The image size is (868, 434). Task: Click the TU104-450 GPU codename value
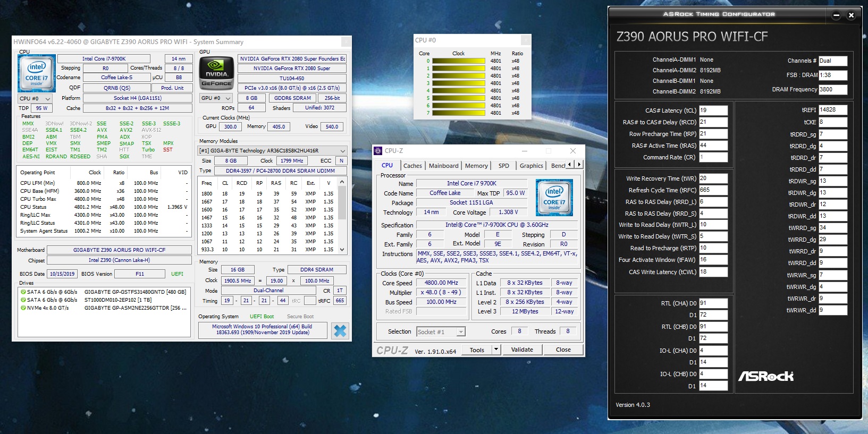click(292, 78)
